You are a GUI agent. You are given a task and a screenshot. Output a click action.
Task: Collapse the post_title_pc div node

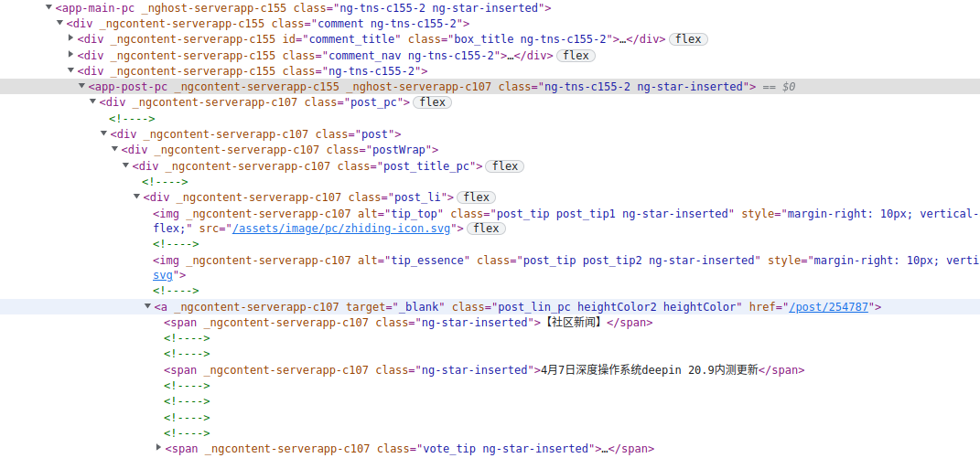point(125,165)
